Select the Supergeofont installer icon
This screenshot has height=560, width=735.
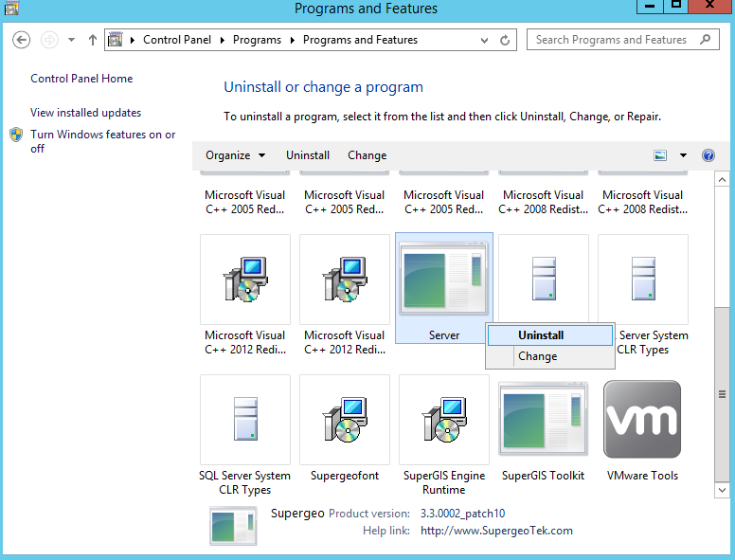point(345,420)
